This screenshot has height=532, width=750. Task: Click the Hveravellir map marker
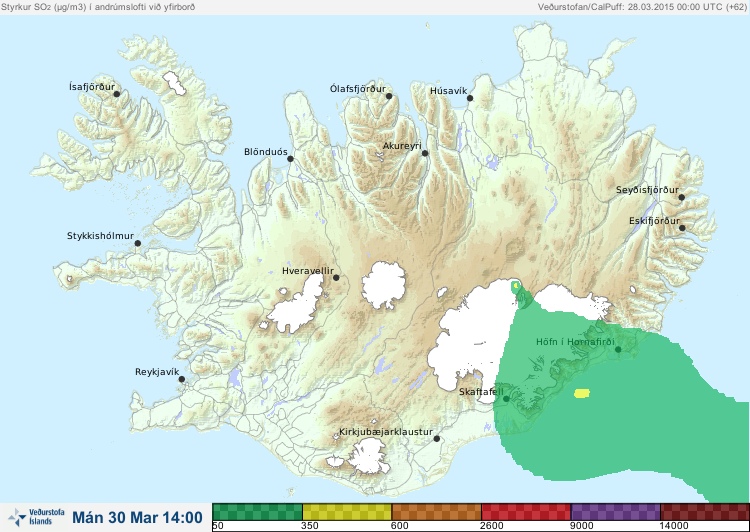pyautogui.click(x=336, y=277)
